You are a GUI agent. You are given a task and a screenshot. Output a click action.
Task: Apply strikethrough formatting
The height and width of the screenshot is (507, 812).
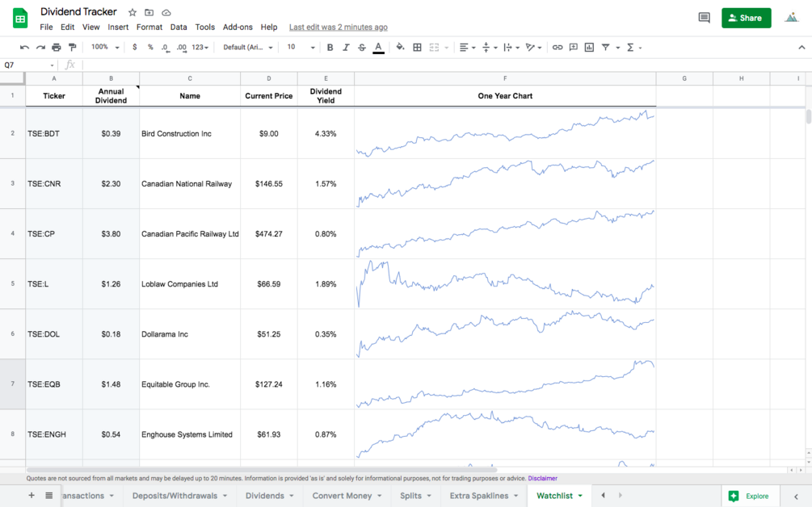(362, 48)
